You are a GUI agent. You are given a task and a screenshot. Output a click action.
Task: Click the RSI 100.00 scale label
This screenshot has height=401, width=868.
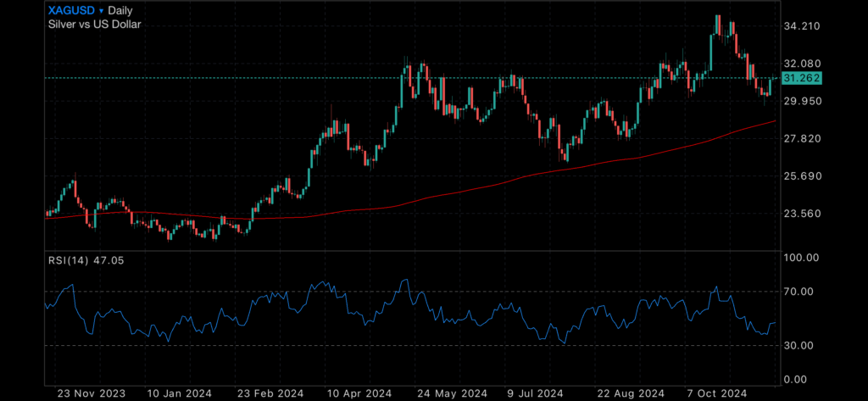pos(802,258)
